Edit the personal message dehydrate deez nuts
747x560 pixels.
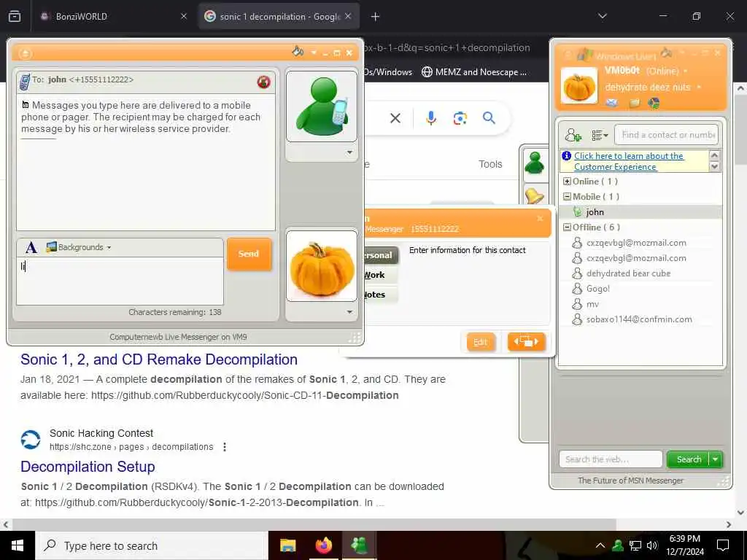click(648, 87)
